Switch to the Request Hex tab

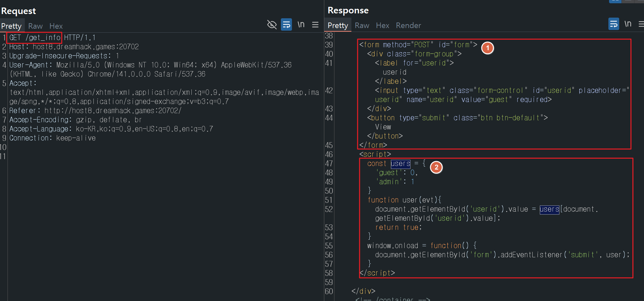(x=56, y=26)
